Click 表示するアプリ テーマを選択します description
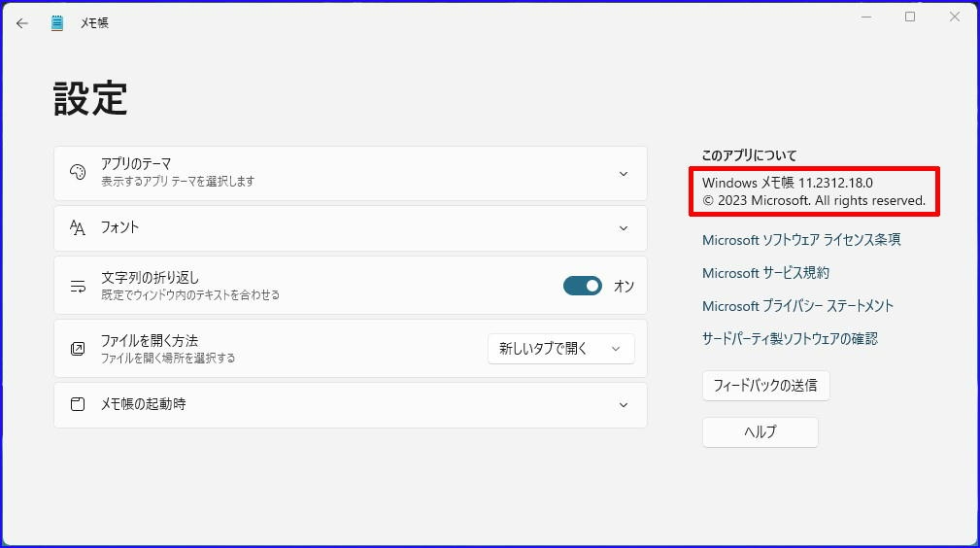980x548 pixels. tap(178, 182)
